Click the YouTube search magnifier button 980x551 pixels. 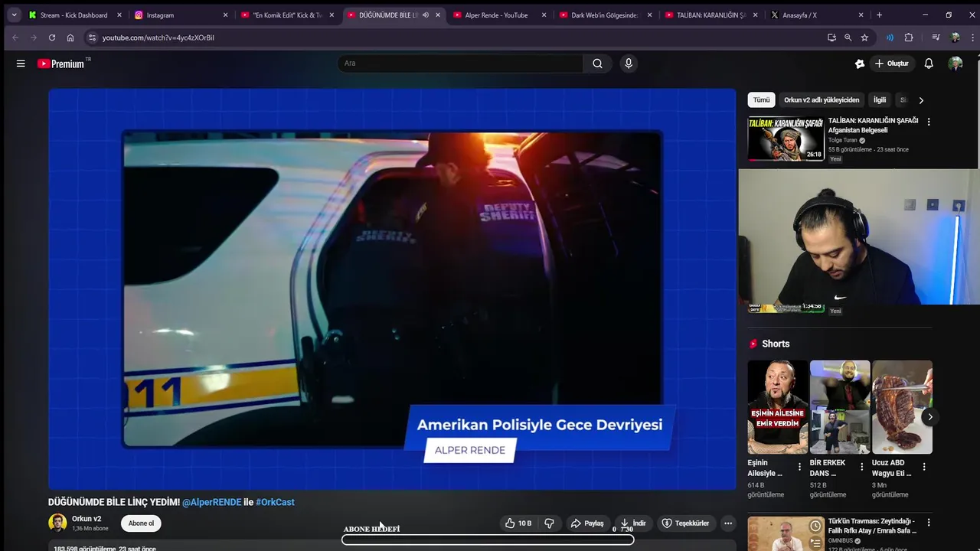point(597,64)
